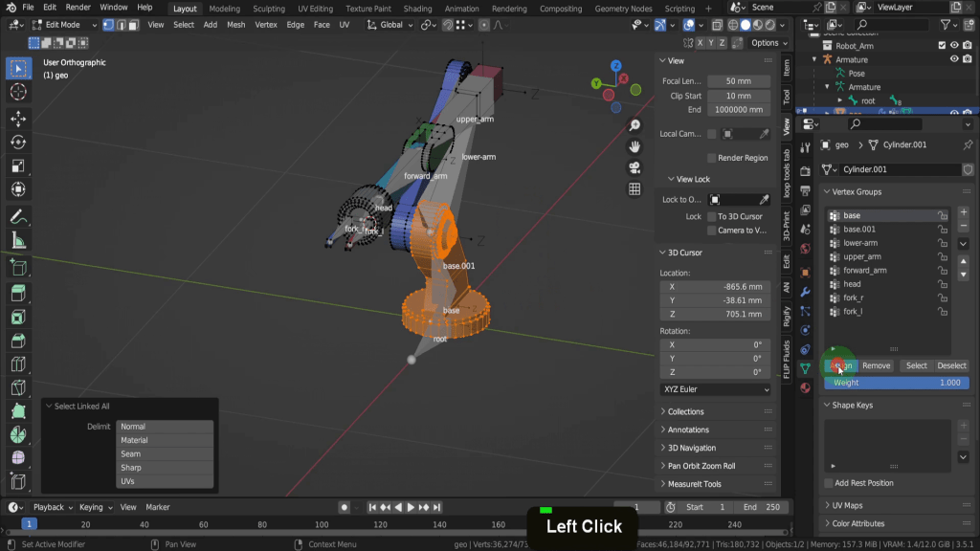Open the Mesh menu in viewport header
Screen dimensions: 980x551
235,25
